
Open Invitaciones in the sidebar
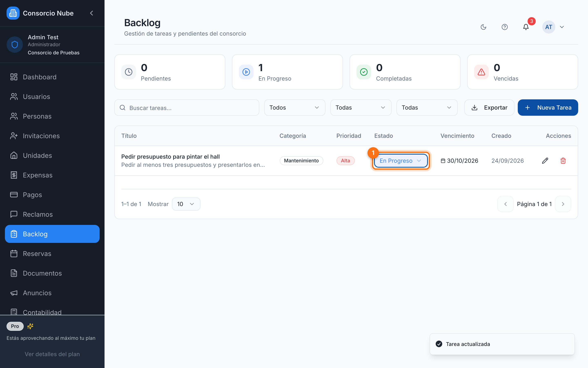click(52, 136)
